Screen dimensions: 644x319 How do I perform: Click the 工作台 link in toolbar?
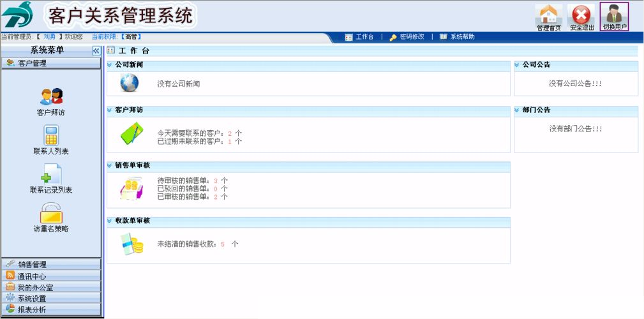point(364,37)
